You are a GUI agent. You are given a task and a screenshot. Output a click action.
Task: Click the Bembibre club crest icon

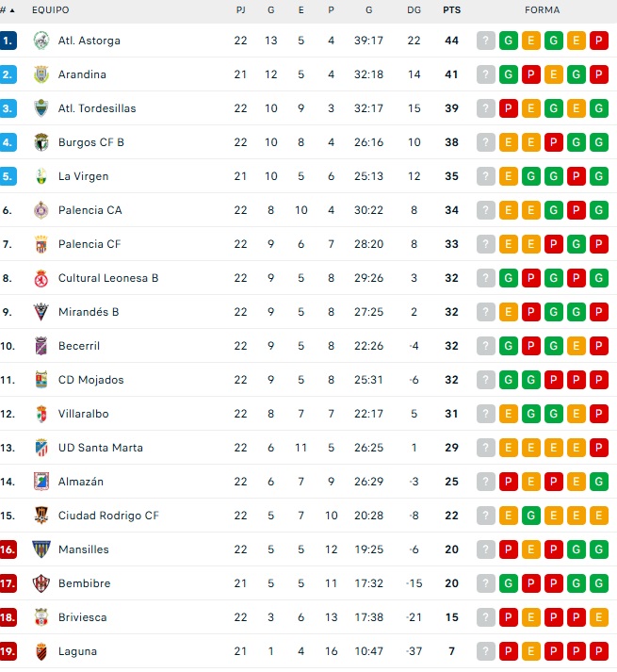40,583
